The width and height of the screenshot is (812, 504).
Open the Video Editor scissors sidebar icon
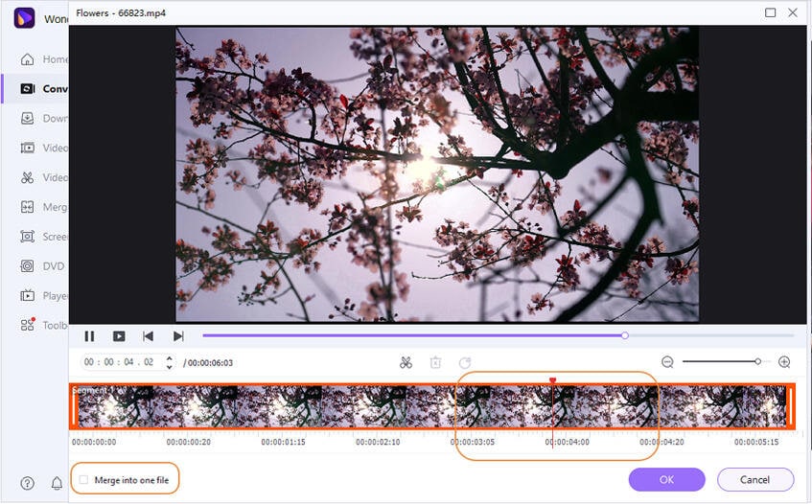[28, 177]
